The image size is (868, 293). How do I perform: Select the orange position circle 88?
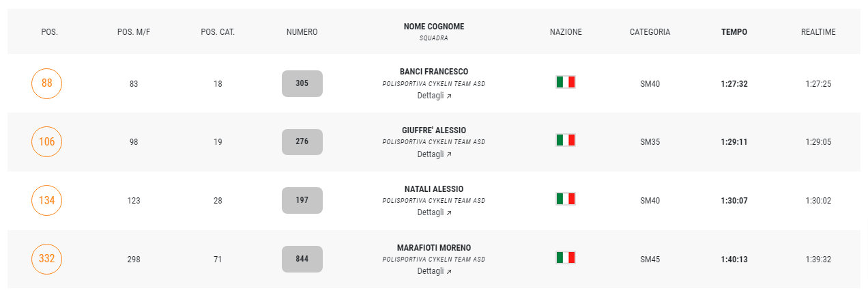pyautogui.click(x=46, y=83)
